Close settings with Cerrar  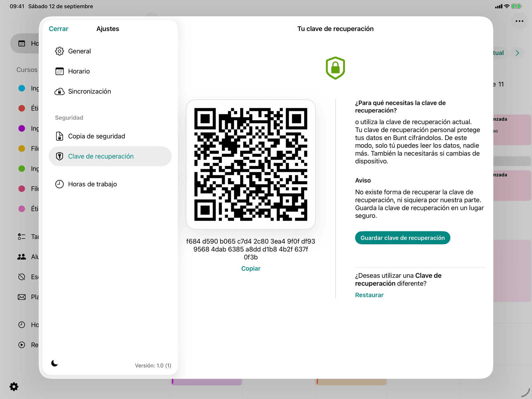click(59, 29)
